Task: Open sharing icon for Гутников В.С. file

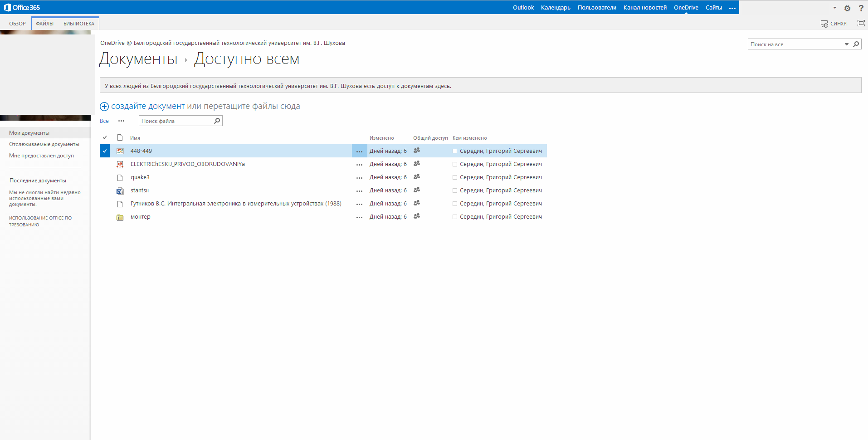Action: coord(417,203)
